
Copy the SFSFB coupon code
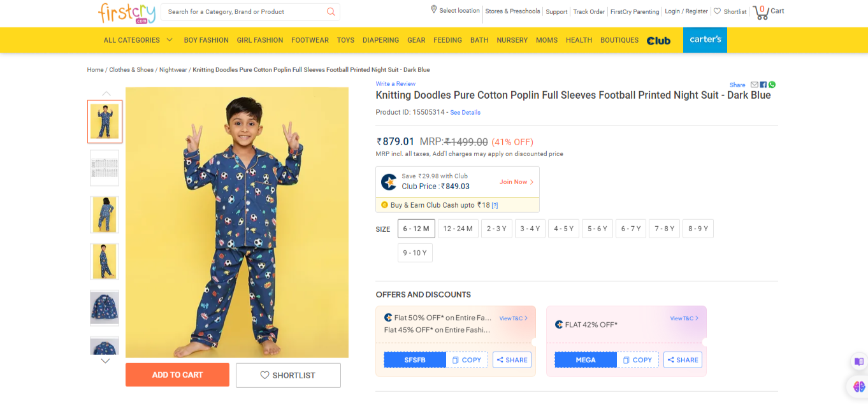[467, 360]
